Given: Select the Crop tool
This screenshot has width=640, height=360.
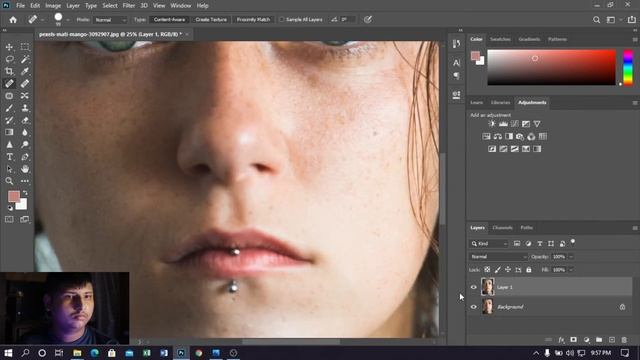Looking at the screenshot, I should tap(9, 71).
